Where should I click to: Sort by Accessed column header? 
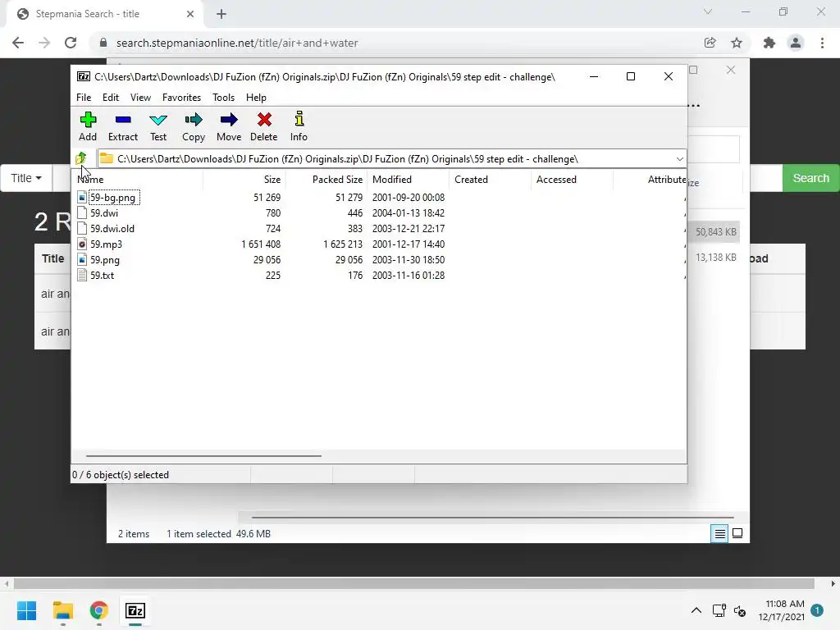tap(572, 180)
